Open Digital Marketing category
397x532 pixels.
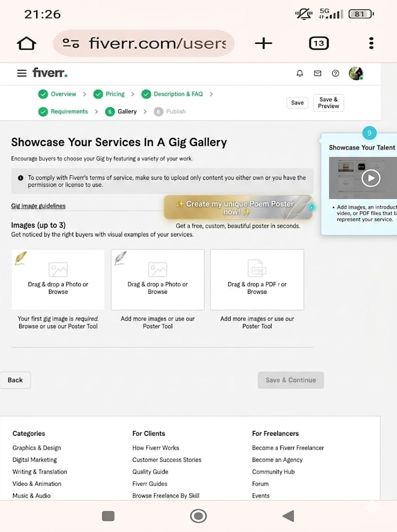pyautogui.click(x=34, y=460)
